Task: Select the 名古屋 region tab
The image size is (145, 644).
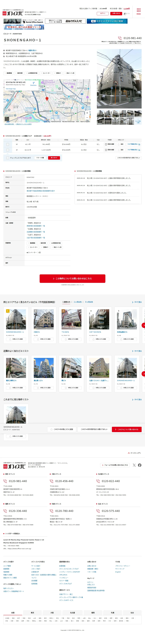Action: pyautogui.click(x=72, y=613)
